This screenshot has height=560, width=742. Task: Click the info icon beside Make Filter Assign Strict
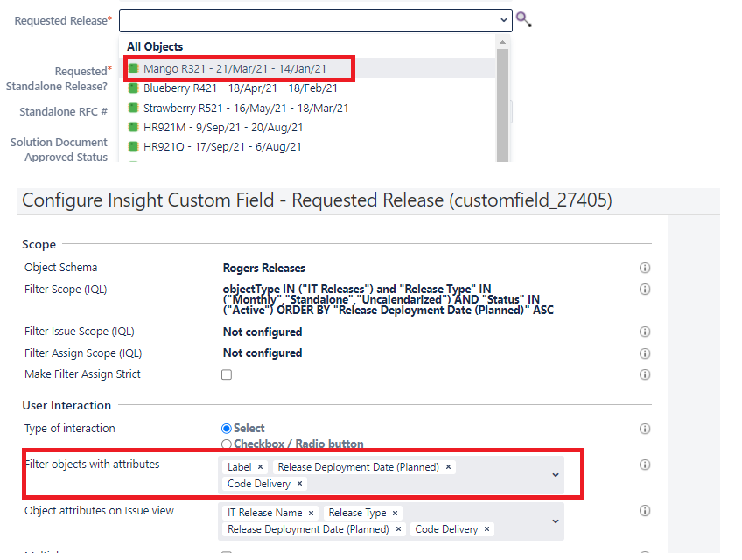(645, 374)
